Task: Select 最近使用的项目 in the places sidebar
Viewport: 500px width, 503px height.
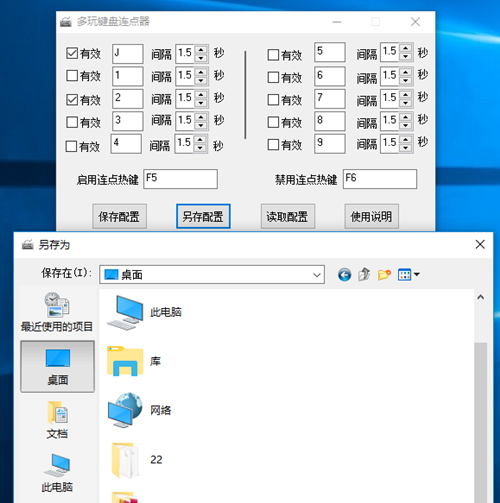Action: (57, 312)
